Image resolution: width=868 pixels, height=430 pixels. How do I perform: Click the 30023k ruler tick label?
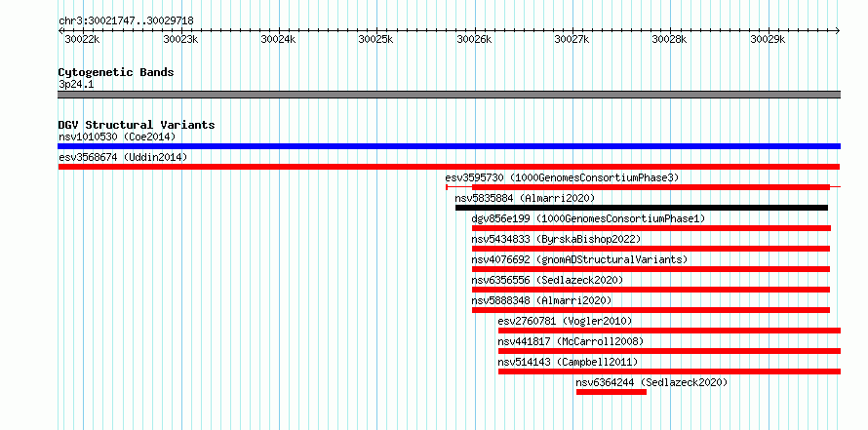tap(180, 39)
